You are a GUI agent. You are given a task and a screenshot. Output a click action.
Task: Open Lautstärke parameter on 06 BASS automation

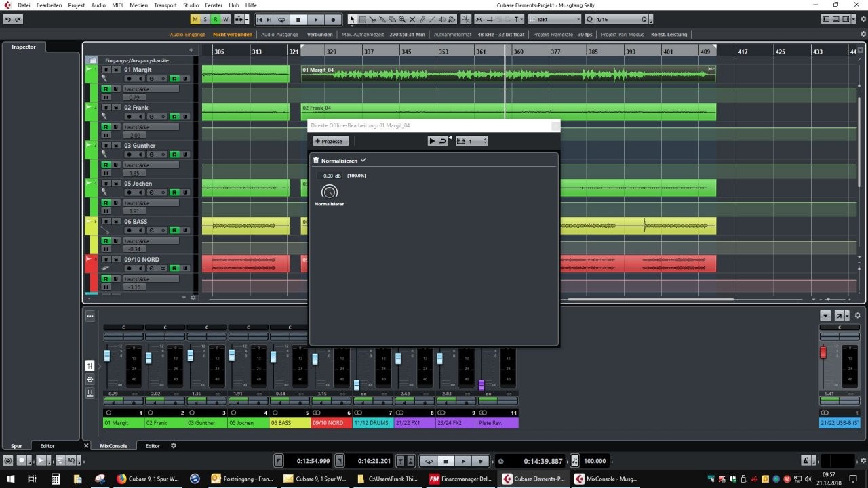pyautogui.click(x=151, y=241)
